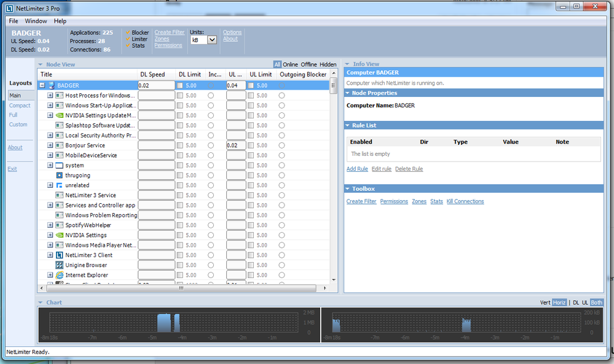Collapse the BADGER tree node

coord(42,85)
